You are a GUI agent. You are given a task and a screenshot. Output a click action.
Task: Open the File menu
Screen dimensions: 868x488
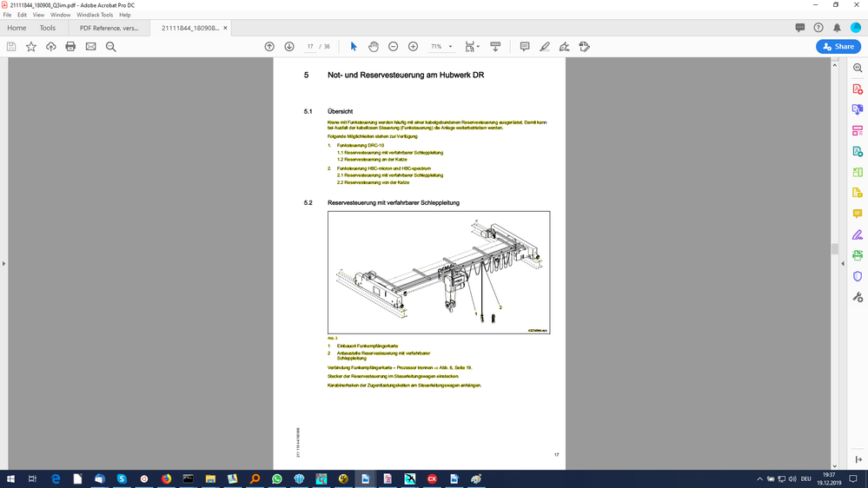click(7, 15)
